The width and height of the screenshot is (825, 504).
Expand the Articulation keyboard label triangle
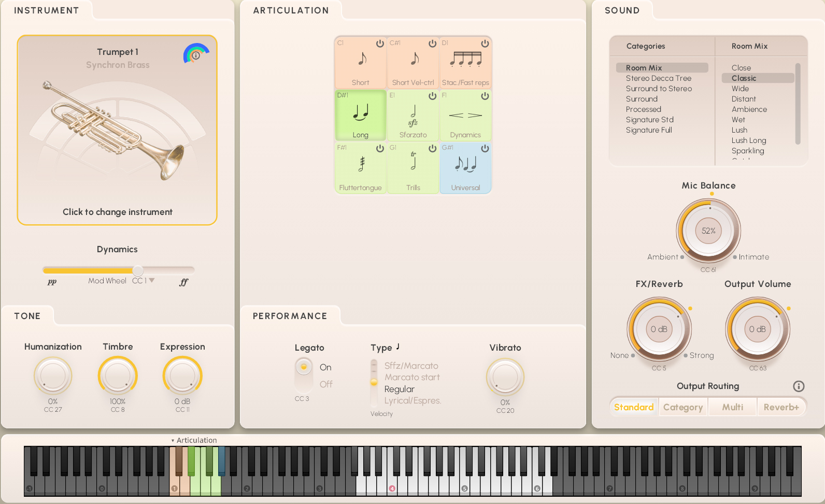173,441
